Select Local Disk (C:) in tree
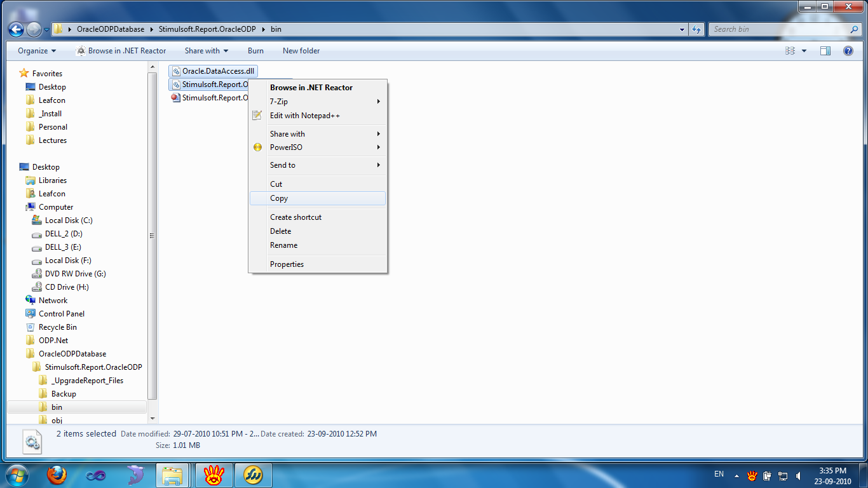868x488 pixels. (x=69, y=220)
